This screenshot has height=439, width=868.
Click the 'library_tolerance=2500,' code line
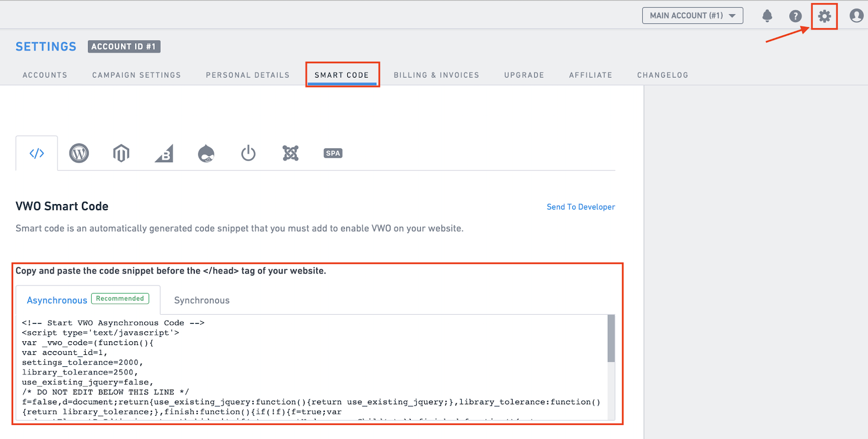(80, 372)
